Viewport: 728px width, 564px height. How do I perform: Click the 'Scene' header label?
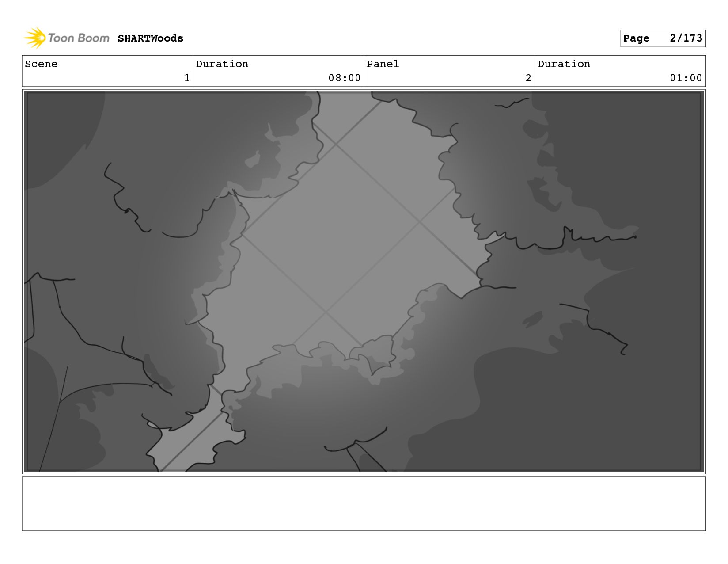(x=41, y=64)
